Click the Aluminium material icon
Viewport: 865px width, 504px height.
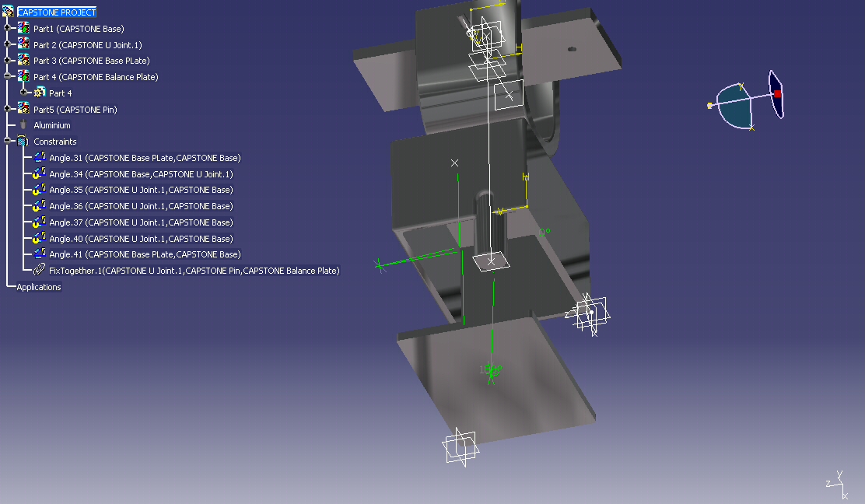(23, 125)
